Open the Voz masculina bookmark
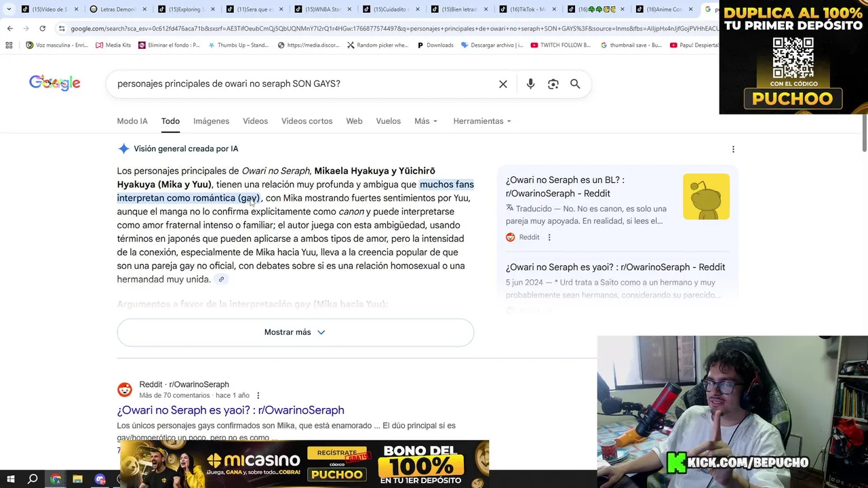This screenshot has width=868, height=488. (x=57, y=45)
